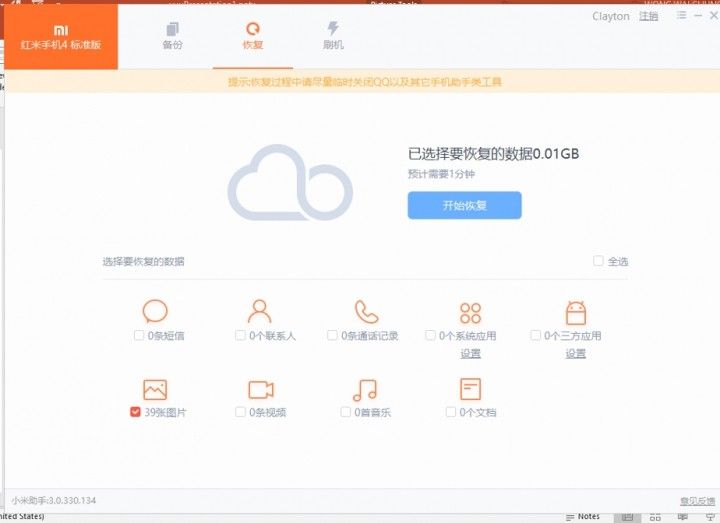Click the Clayton username

[611, 16]
